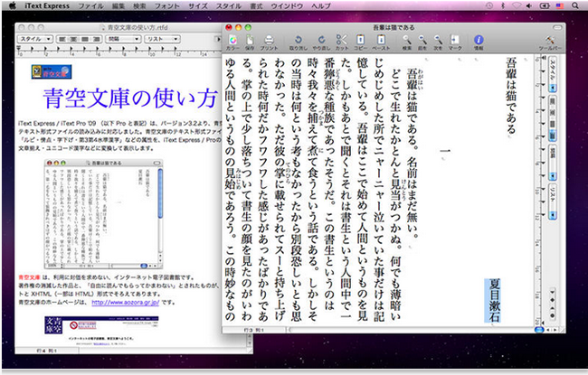Open the ウインドウ menu
Viewport: 588px width, 375px height.
click(288, 5)
